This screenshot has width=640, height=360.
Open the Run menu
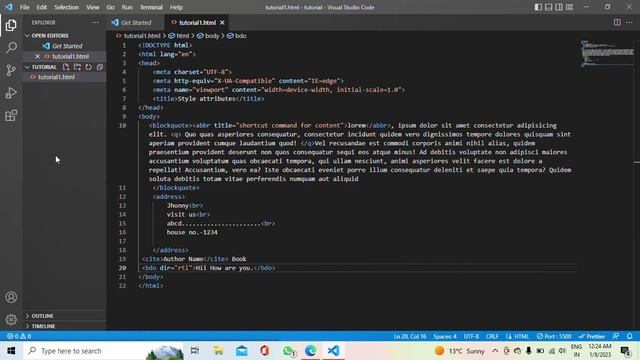[x=127, y=7]
